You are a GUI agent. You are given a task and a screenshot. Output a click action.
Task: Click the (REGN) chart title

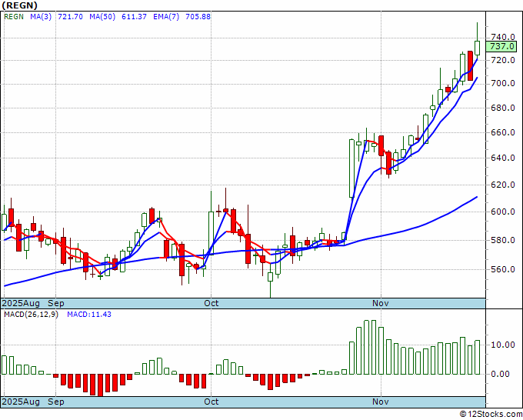click(x=20, y=5)
